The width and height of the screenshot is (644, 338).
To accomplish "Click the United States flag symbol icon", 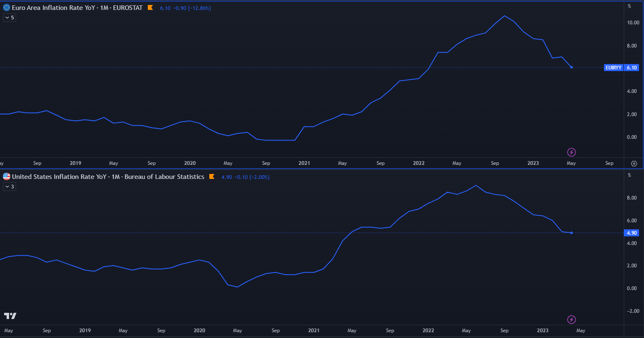I will point(7,176).
